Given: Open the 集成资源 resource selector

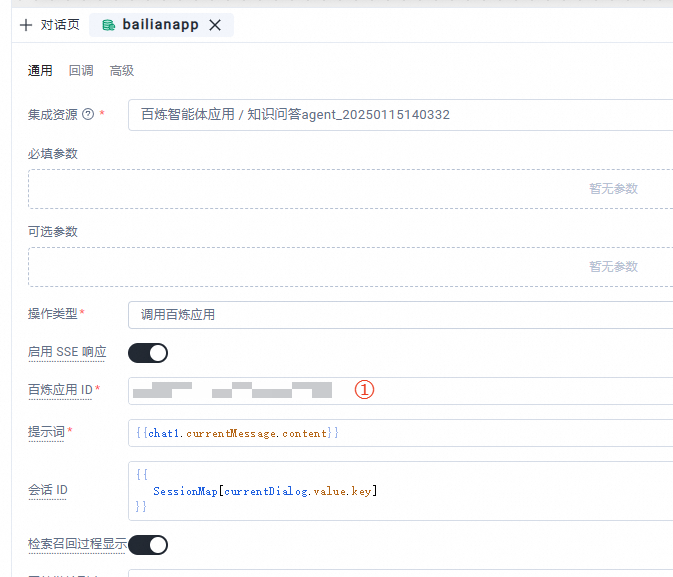Looking at the screenshot, I should tap(400, 115).
